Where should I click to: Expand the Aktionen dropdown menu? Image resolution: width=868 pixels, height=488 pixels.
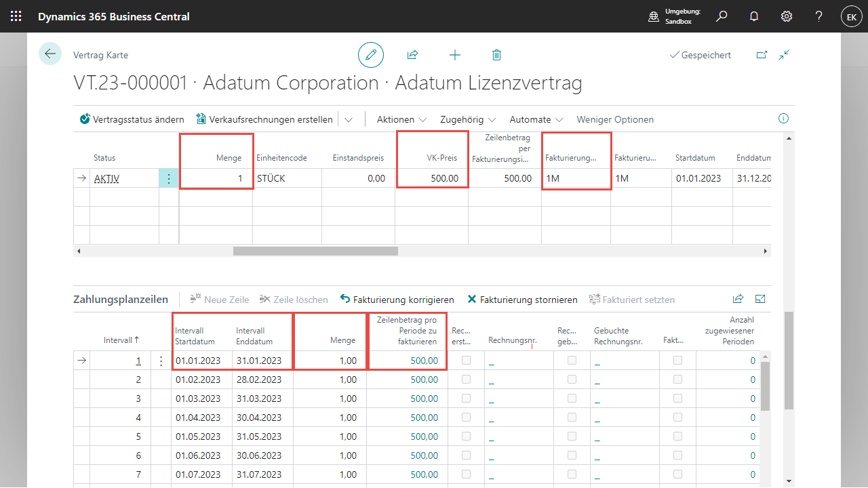pyautogui.click(x=402, y=119)
